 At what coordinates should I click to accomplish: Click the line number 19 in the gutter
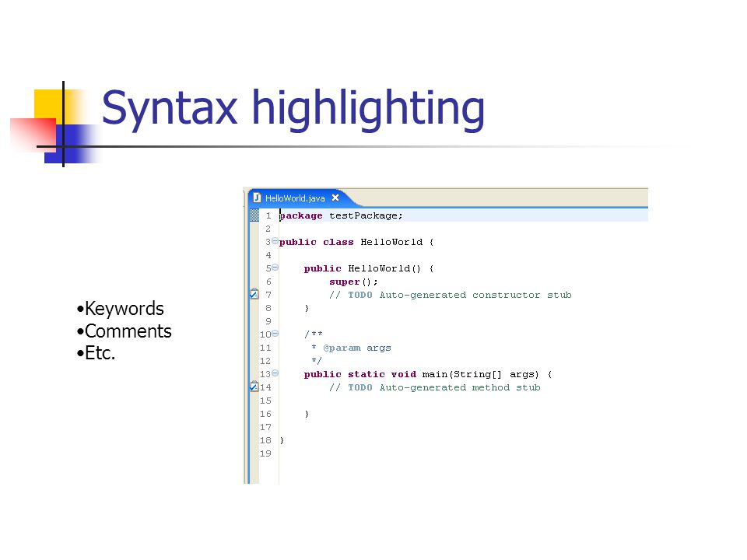tap(265, 453)
